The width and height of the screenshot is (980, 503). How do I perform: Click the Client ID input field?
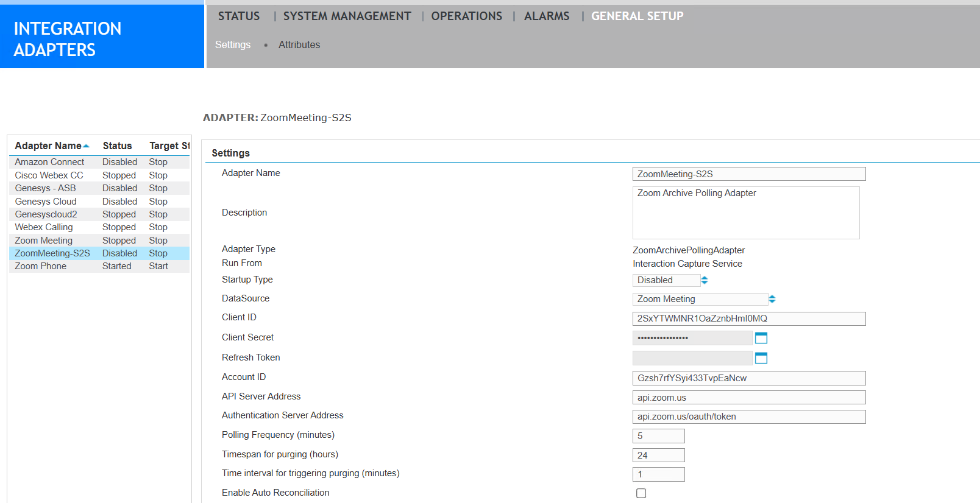coord(748,318)
